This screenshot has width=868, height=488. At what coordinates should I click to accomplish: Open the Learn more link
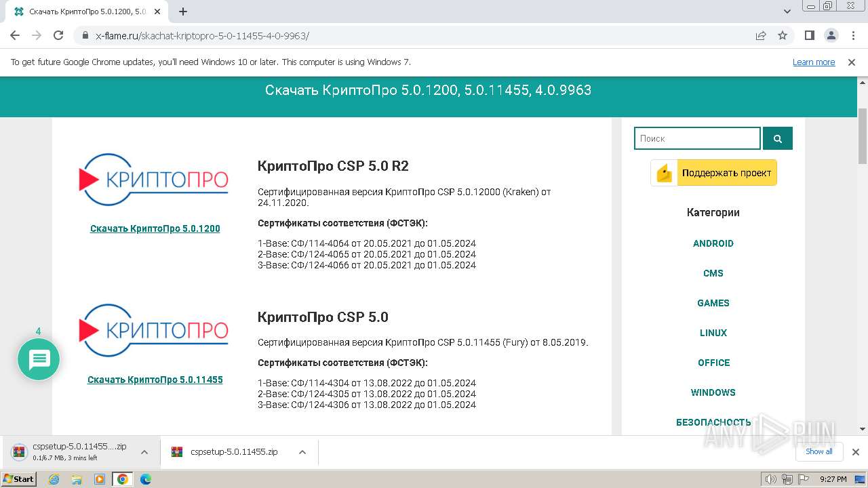(x=814, y=62)
